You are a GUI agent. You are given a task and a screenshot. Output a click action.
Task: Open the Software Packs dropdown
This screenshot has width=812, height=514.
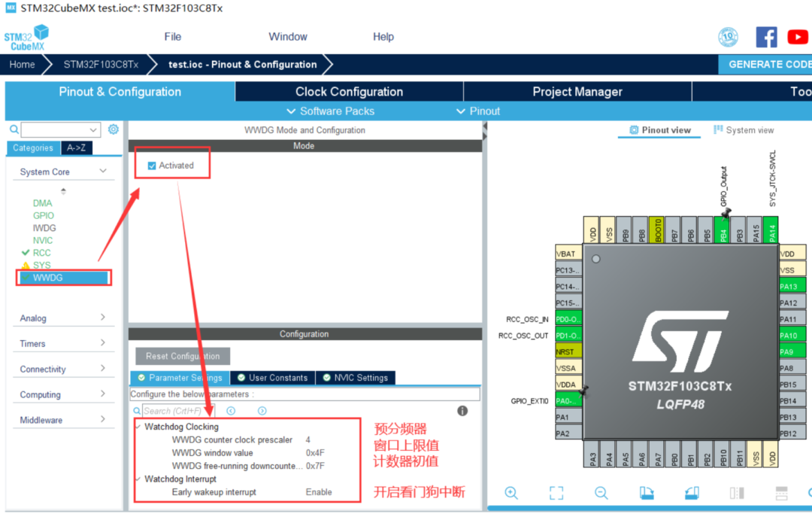330,111
